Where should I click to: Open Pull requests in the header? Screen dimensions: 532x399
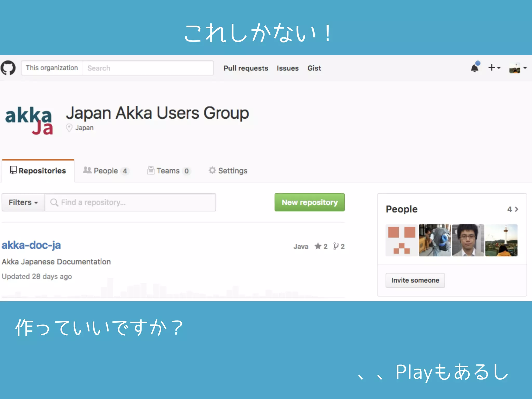[x=246, y=68]
